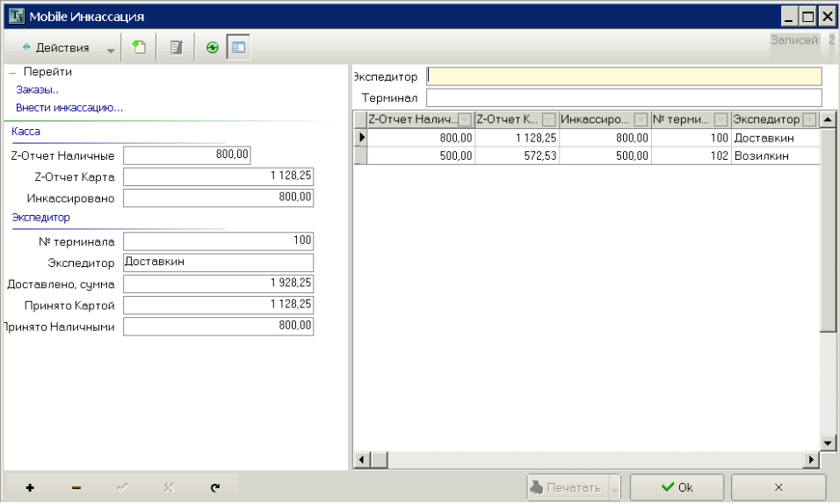
Task: Toggle the side panel layout icon
Action: (x=238, y=47)
